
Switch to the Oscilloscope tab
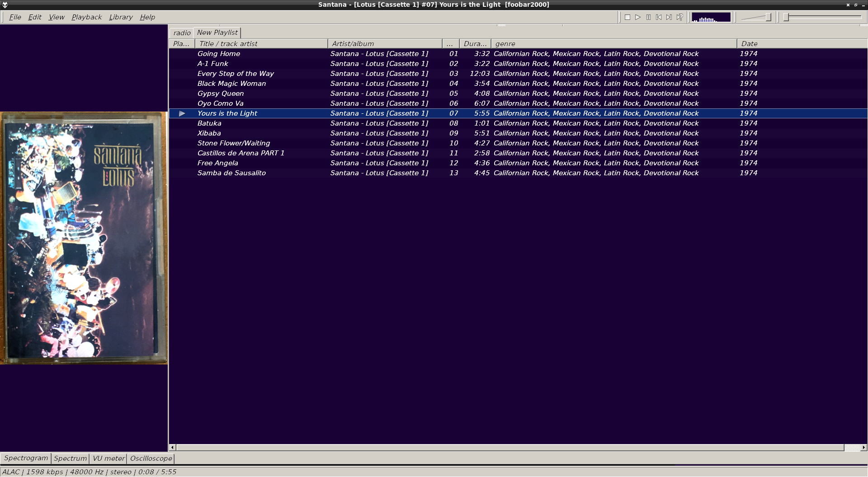click(151, 458)
